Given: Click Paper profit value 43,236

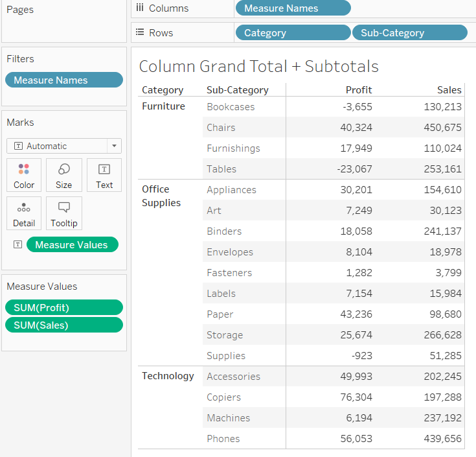Looking at the screenshot, I should (356, 314).
